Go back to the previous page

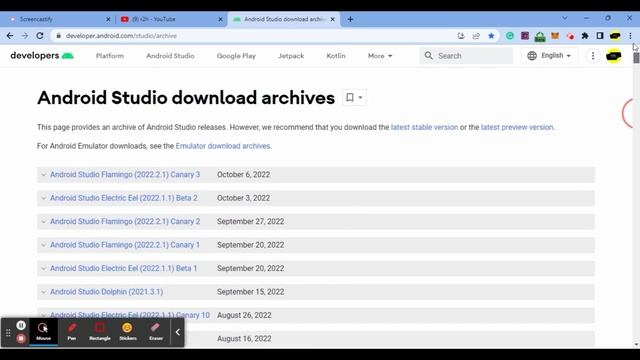click(10, 36)
